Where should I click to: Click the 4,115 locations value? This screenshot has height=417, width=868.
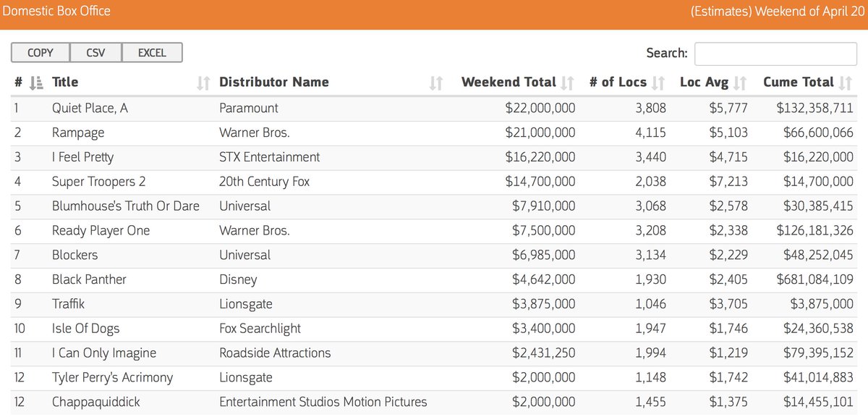coord(651,133)
